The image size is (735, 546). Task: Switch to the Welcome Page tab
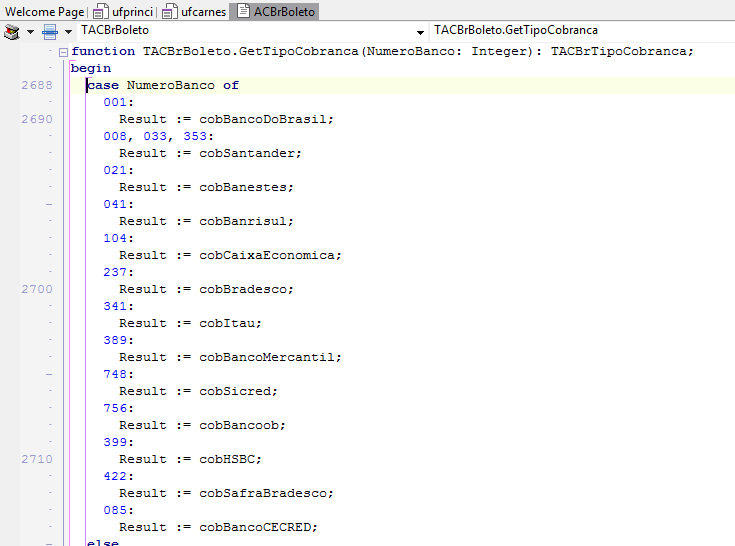[x=44, y=11]
